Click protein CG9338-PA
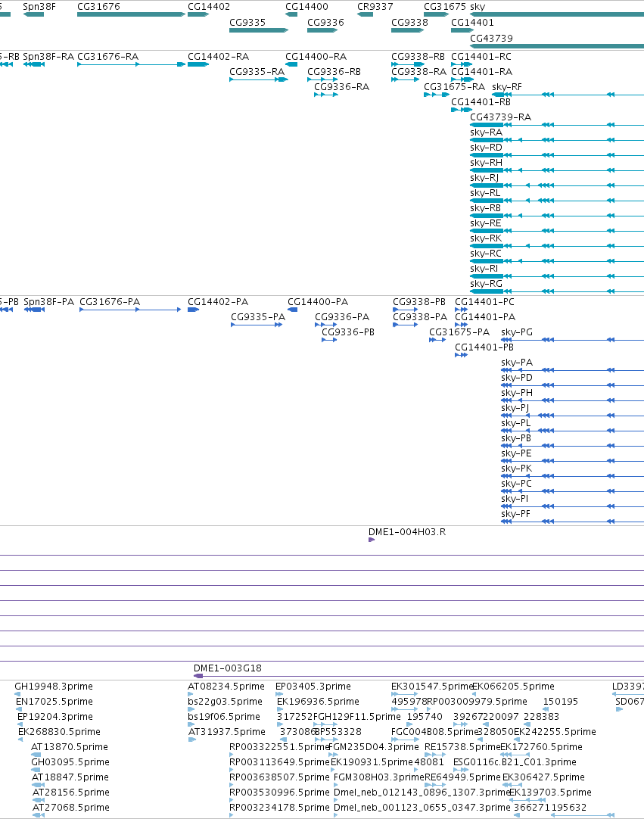Viewport: 644px width, 819px height. (x=420, y=317)
